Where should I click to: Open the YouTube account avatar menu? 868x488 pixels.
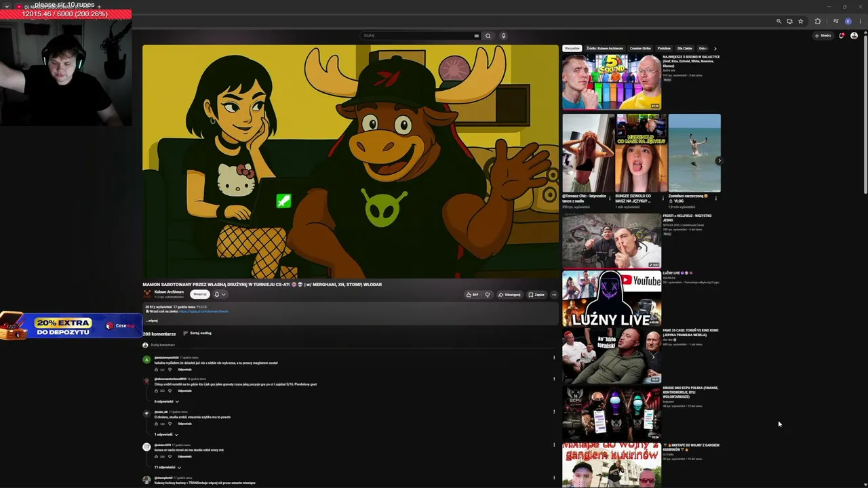click(854, 35)
